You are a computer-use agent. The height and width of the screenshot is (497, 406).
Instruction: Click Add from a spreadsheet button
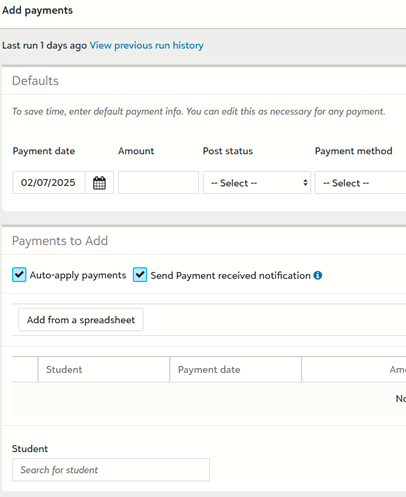81,320
